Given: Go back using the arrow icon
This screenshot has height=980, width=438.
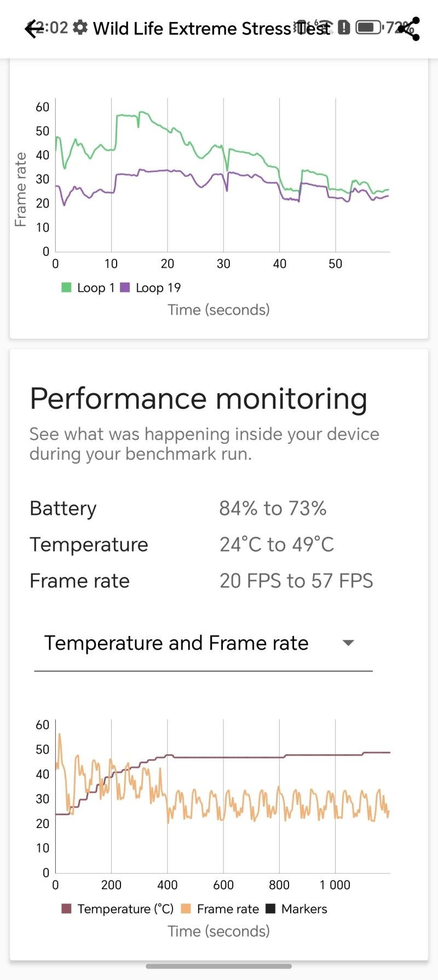Looking at the screenshot, I should tap(33, 29).
